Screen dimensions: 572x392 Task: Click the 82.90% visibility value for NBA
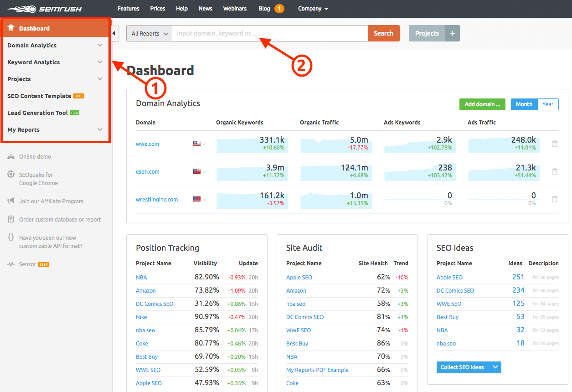(206, 277)
